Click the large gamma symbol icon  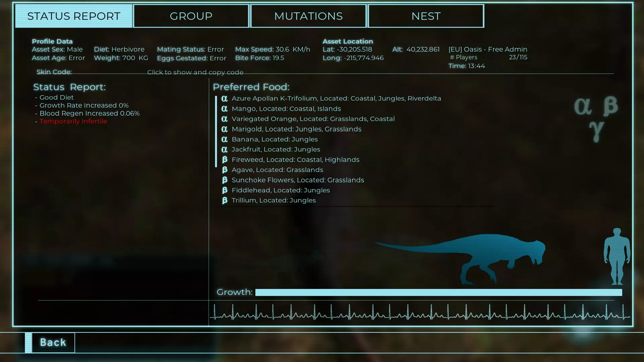tap(596, 131)
